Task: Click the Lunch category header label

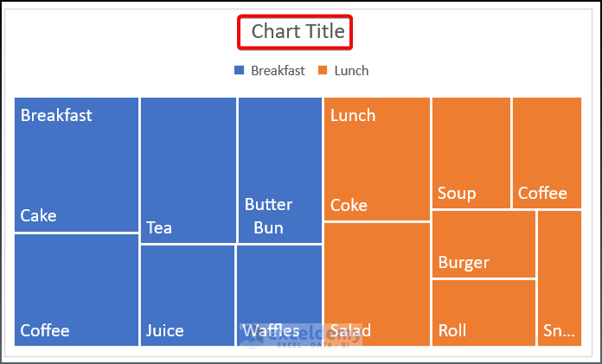Action: point(353,115)
